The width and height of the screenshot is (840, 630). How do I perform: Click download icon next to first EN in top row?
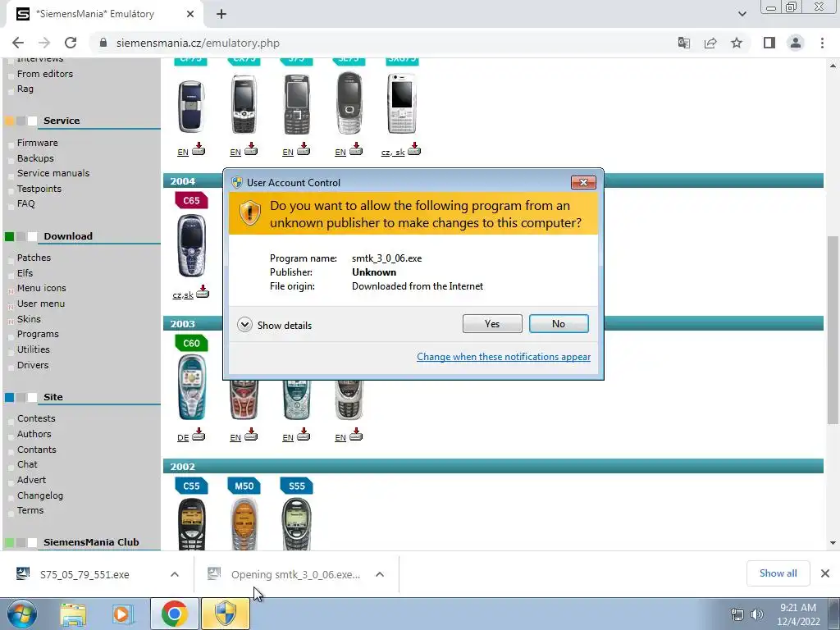(x=199, y=149)
